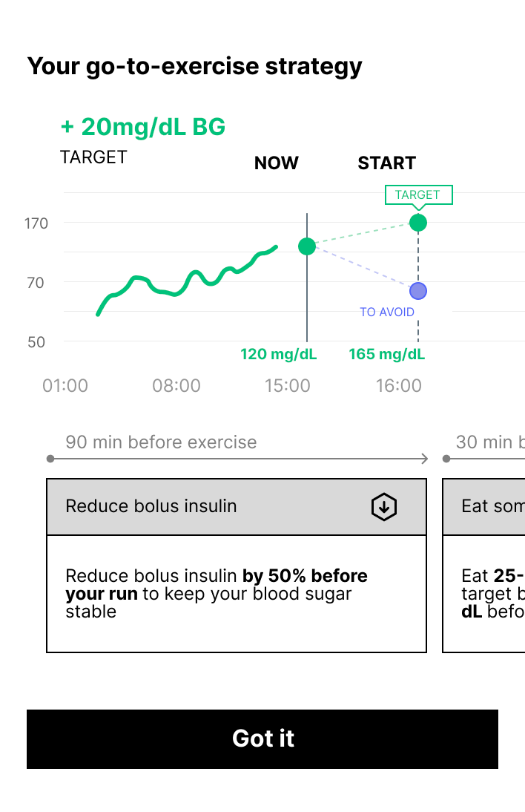The width and height of the screenshot is (525, 812).
Task: Click the green NOW marker dot
Action: pyautogui.click(x=307, y=246)
